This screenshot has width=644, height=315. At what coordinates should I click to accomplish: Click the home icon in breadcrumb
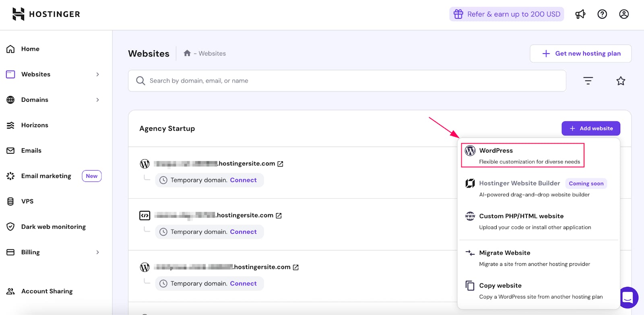pyautogui.click(x=187, y=53)
